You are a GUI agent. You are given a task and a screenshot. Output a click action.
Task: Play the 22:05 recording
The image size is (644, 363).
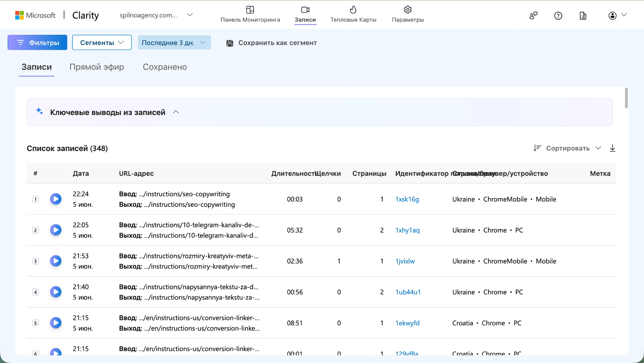click(x=56, y=230)
